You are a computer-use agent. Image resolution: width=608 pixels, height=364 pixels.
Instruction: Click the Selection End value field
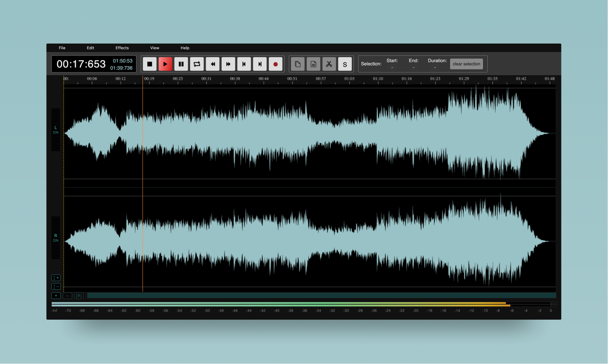tap(413, 68)
